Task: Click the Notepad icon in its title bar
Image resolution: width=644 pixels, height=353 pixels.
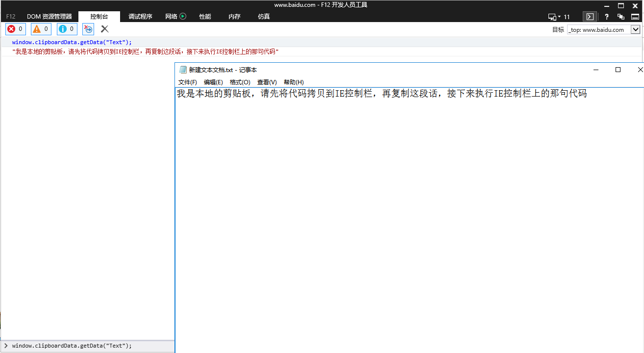Action: coord(183,70)
